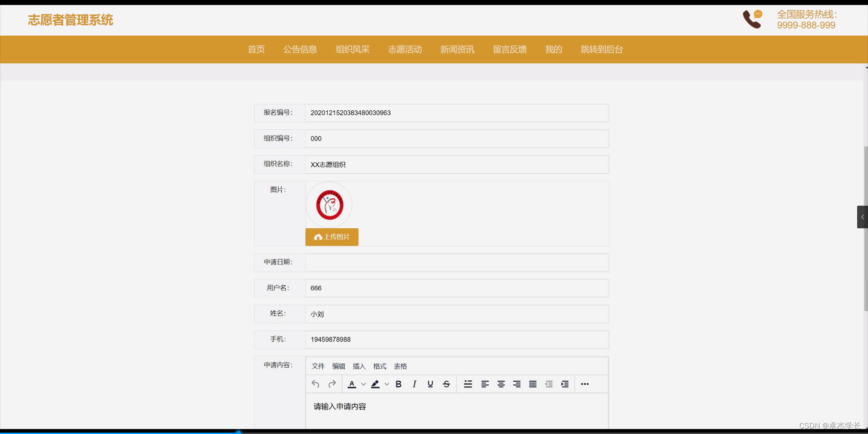Undo the last edit in the editor
Screen dimensions: 868x434
(316, 384)
